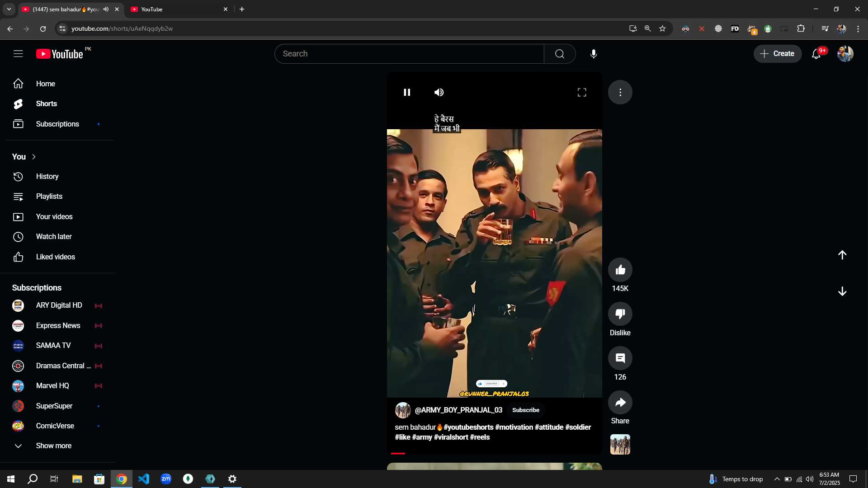This screenshot has height=488, width=868.
Task: Open Shorts in the sidebar
Action: (x=58, y=104)
